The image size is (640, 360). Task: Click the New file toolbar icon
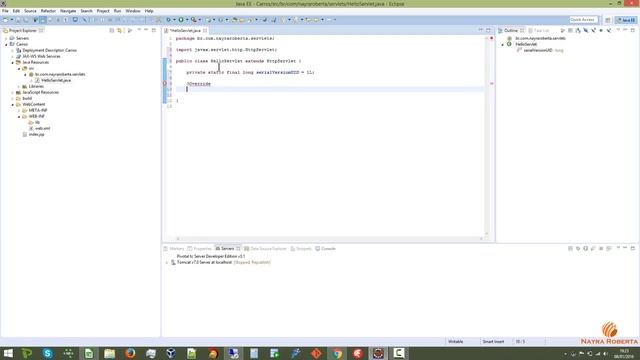(5, 20)
